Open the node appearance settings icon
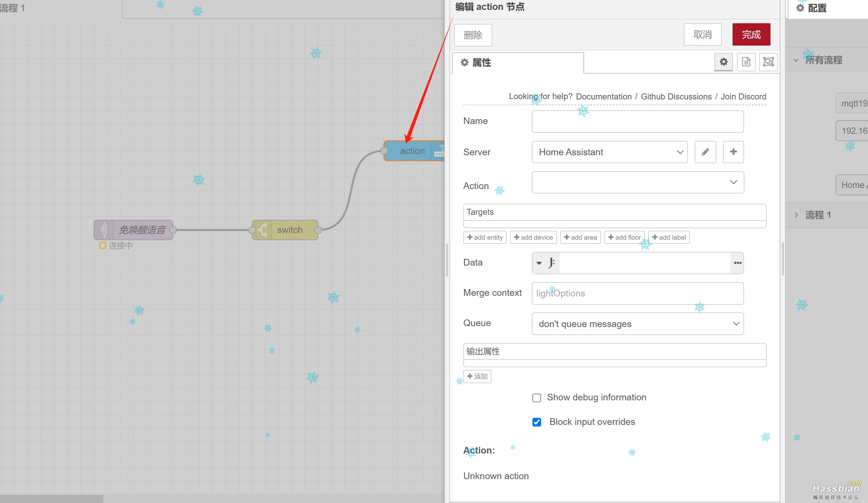 pos(768,62)
